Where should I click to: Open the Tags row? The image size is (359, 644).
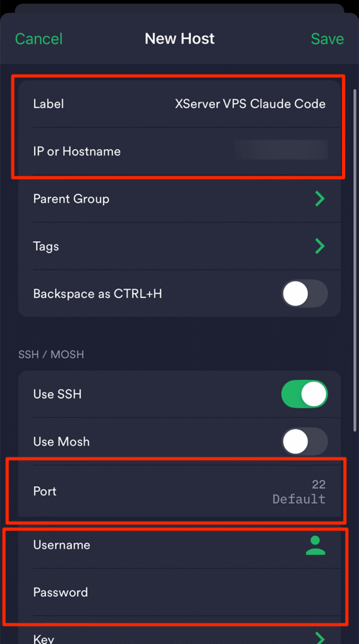(x=180, y=246)
